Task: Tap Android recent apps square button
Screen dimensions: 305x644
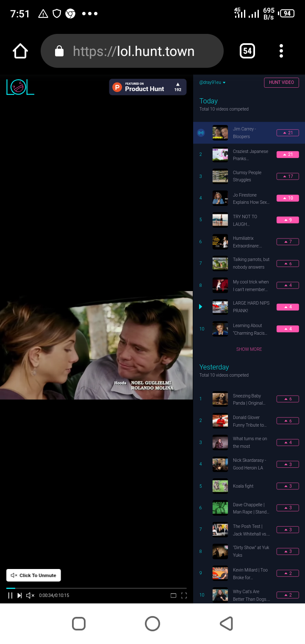Action: pyautogui.click(x=79, y=624)
